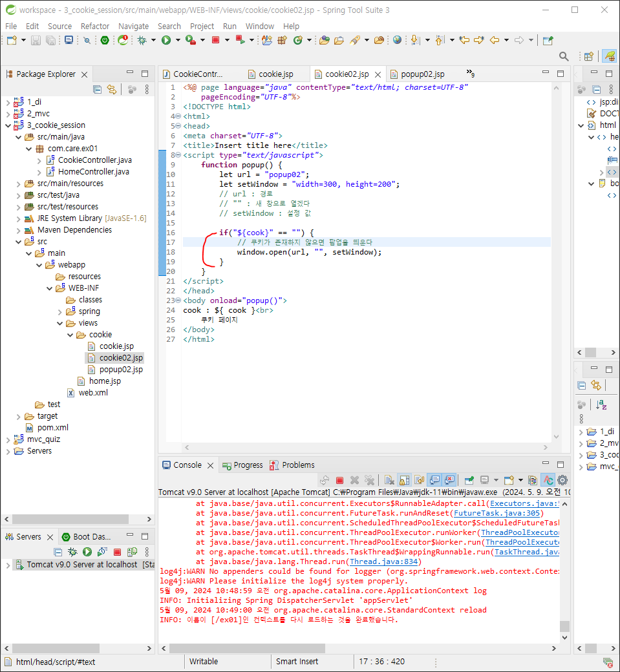The width and height of the screenshot is (620, 672).
Task: Toggle Link with Editor in lower right panel
Action: point(596,385)
